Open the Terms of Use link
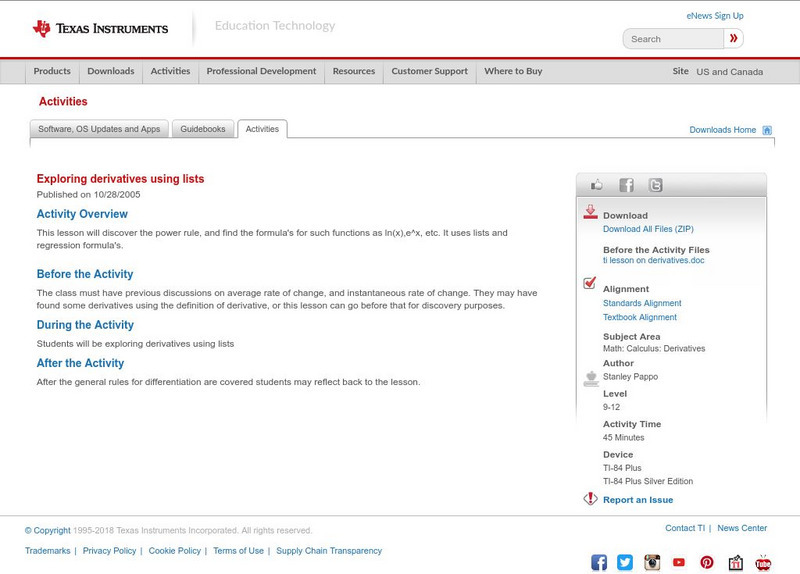 pos(238,551)
